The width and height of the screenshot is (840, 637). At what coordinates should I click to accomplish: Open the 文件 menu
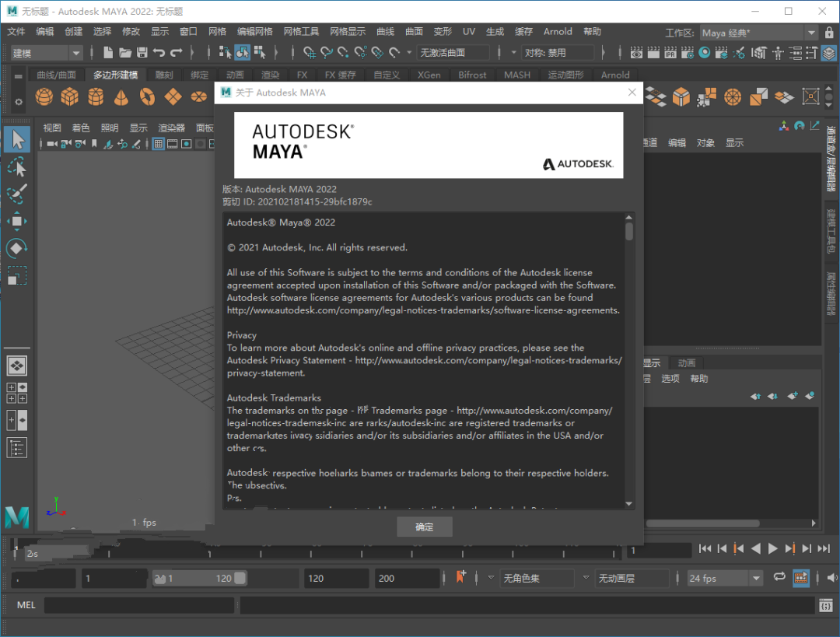16,32
